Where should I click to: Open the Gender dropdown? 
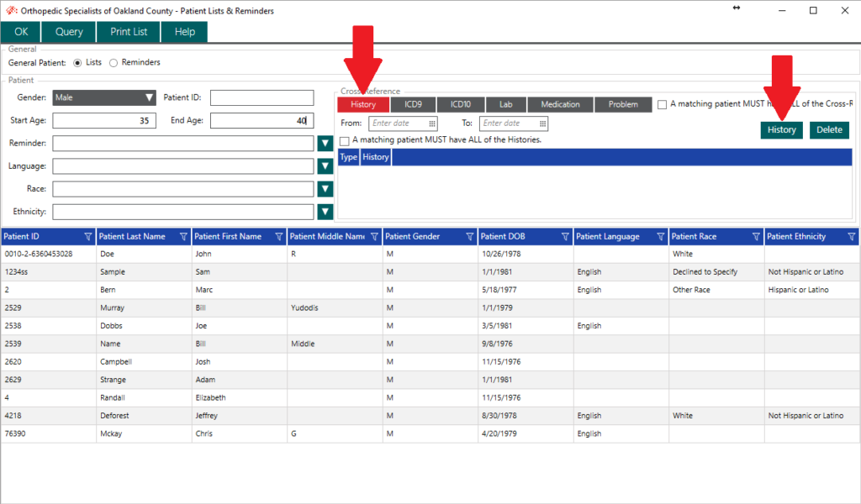click(x=147, y=97)
